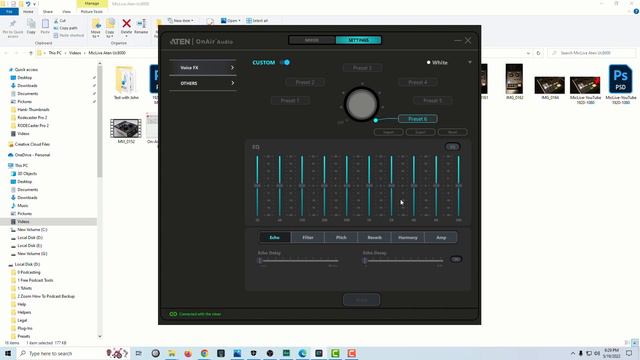
Task: Select the Filter effect tab
Action: tap(308, 238)
